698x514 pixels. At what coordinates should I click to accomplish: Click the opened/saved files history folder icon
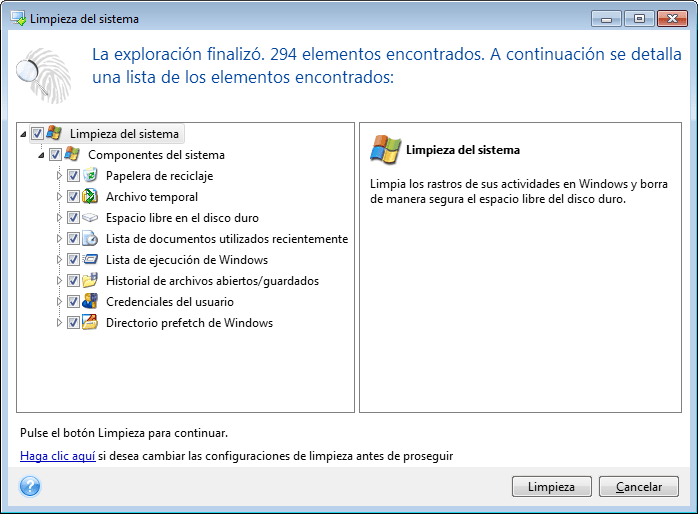pyautogui.click(x=90, y=281)
